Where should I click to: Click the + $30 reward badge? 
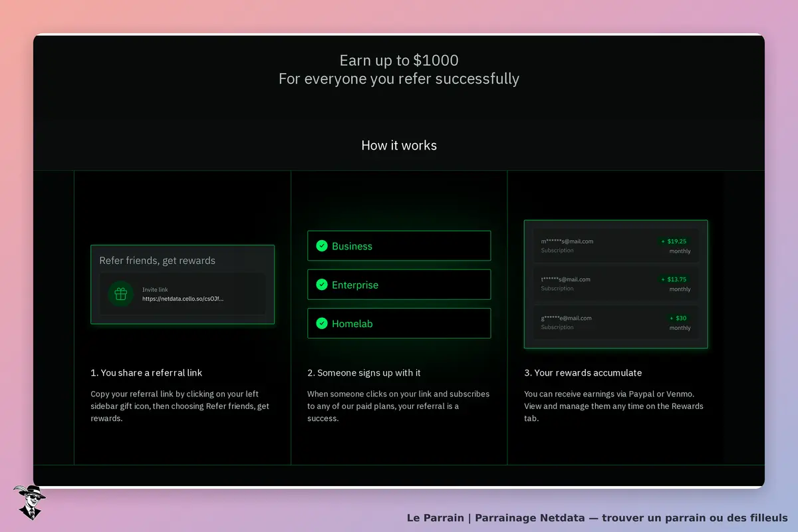coord(678,318)
